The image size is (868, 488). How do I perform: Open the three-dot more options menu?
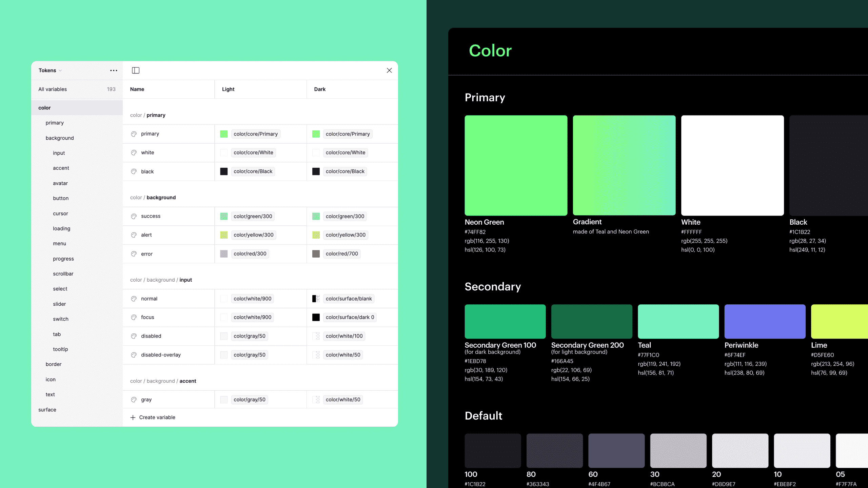(114, 70)
